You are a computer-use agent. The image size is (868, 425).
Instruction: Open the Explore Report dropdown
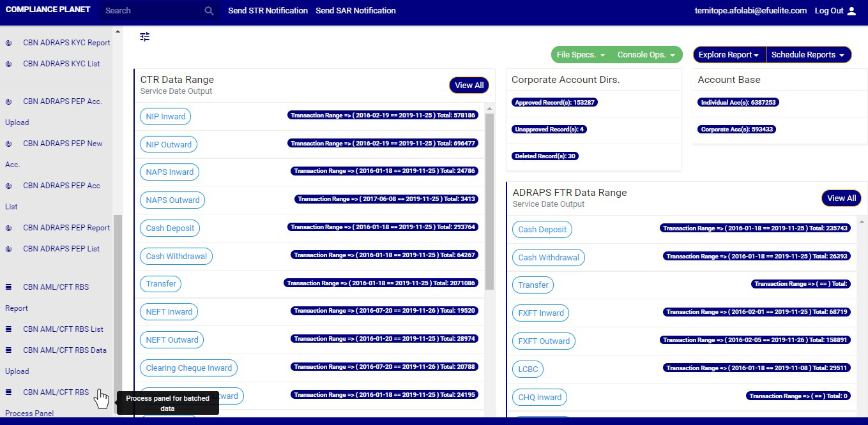728,55
